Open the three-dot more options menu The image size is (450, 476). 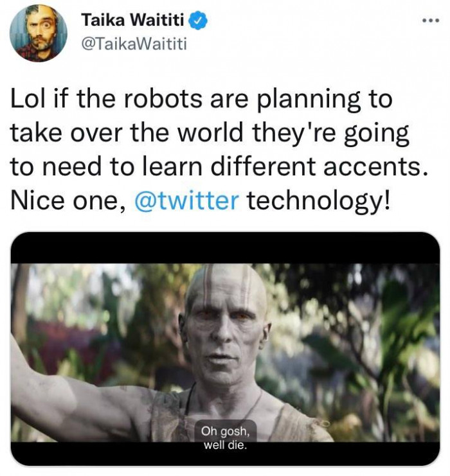(431, 21)
